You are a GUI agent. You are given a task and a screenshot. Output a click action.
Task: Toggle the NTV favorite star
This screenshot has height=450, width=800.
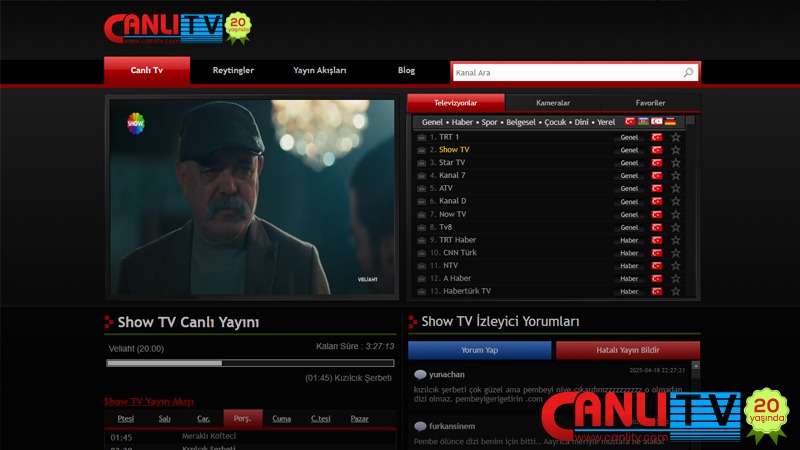coord(676,265)
